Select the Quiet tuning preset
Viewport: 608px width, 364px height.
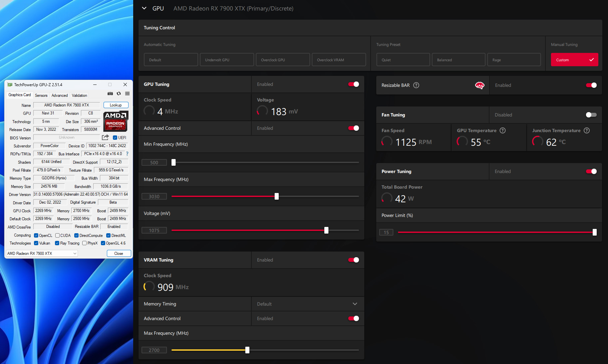[403, 60]
